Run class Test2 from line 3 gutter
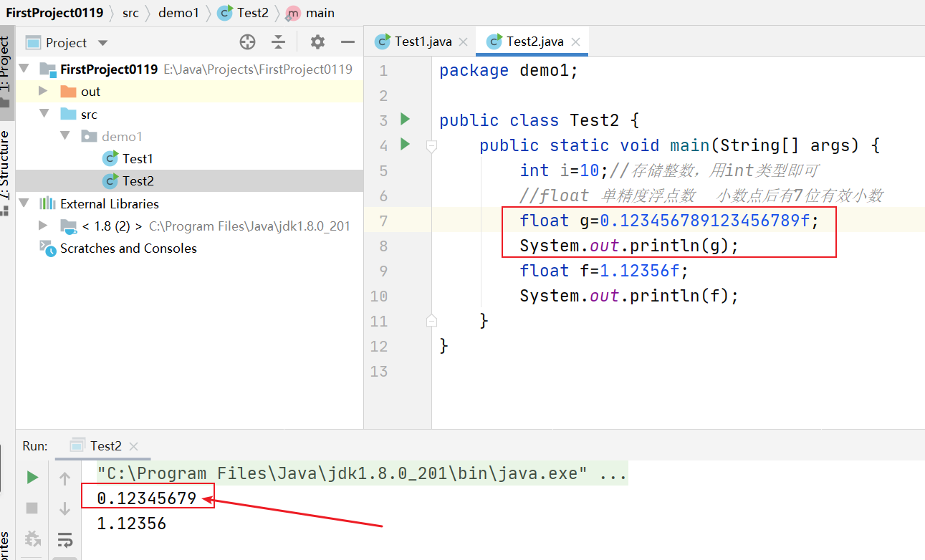The image size is (925, 560). (405, 119)
